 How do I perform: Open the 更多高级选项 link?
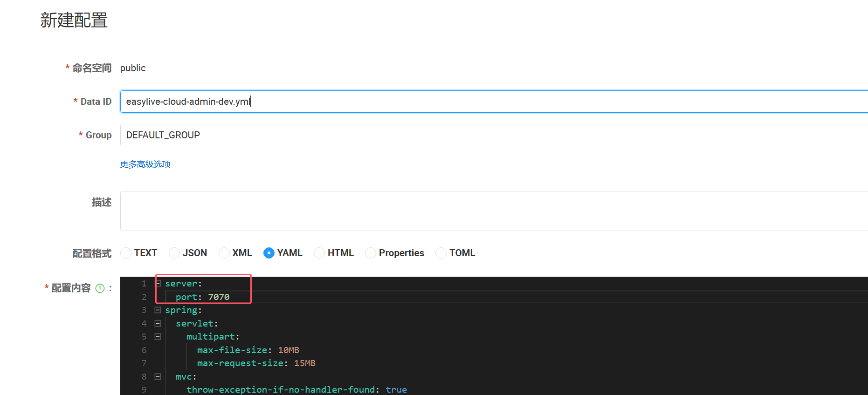pyautogui.click(x=145, y=164)
